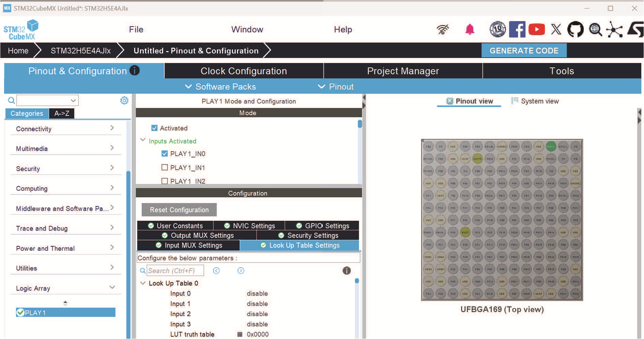Open the Software Packs dropdown
Image resolution: width=644 pixels, height=339 pixels.
[x=220, y=87]
